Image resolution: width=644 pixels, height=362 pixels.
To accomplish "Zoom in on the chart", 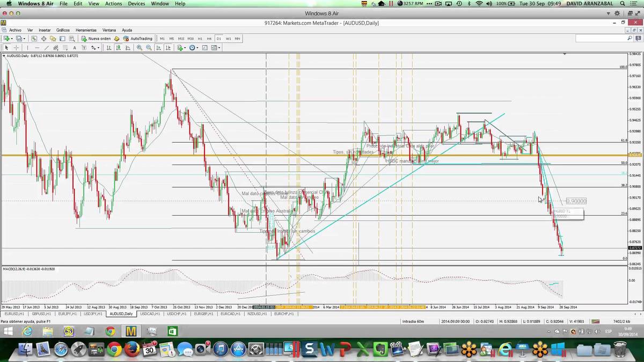I will click(x=140, y=48).
